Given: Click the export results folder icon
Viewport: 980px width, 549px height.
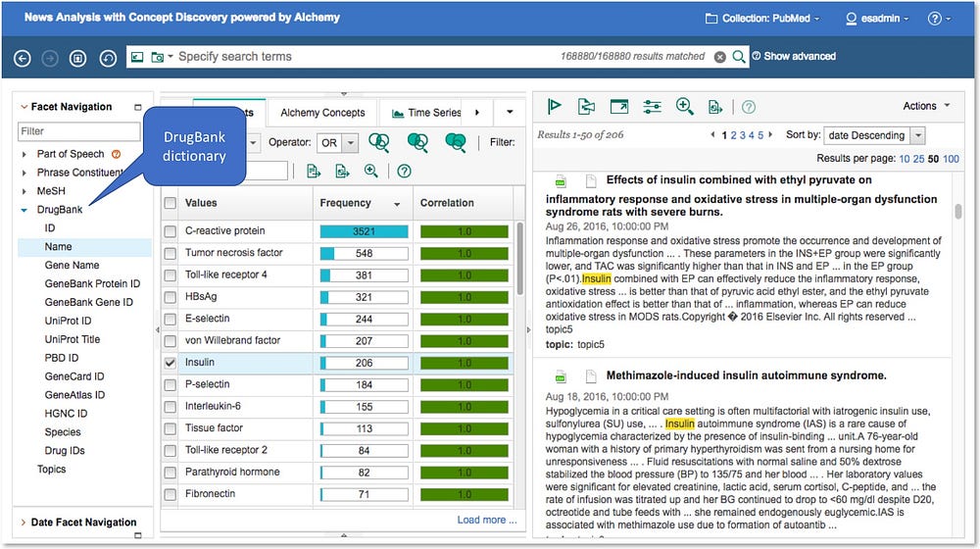Looking at the screenshot, I should click(586, 106).
